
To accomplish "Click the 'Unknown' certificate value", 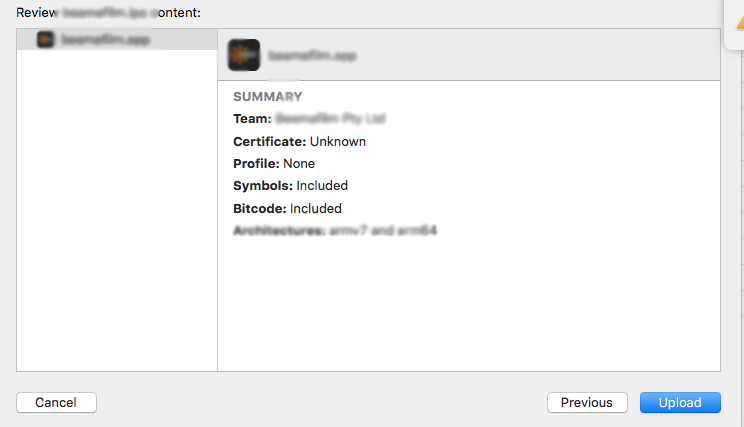I will (x=338, y=141).
